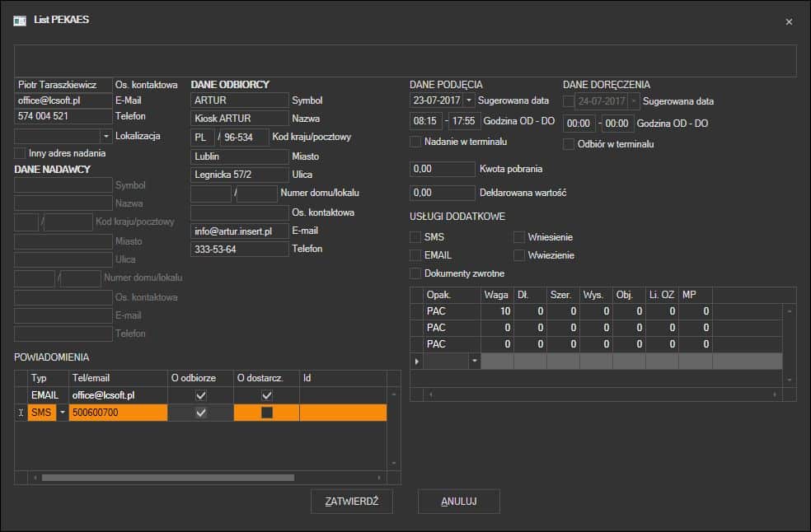Click the recipient Symbol field ARTUR
811x532 pixels.
(x=240, y=100)
